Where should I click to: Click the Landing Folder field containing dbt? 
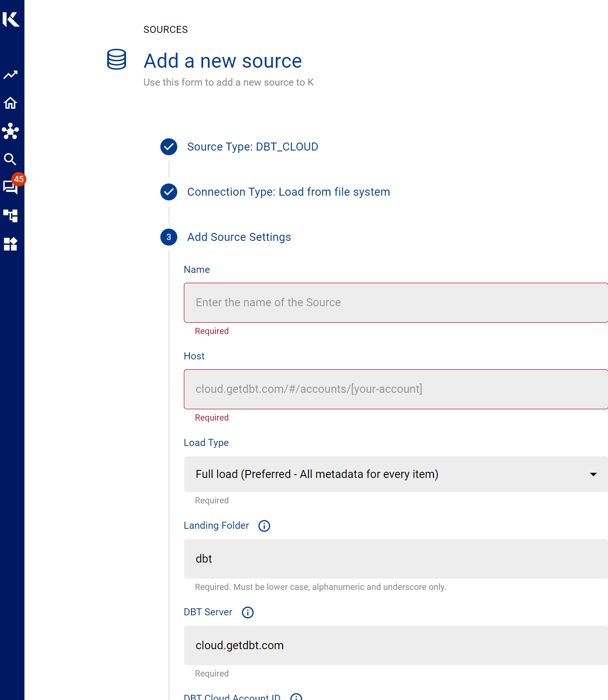[395, 559]
